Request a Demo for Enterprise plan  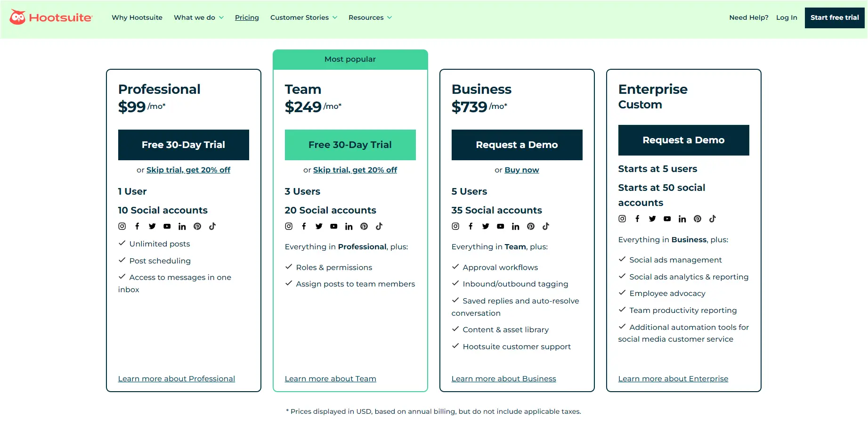684,140
